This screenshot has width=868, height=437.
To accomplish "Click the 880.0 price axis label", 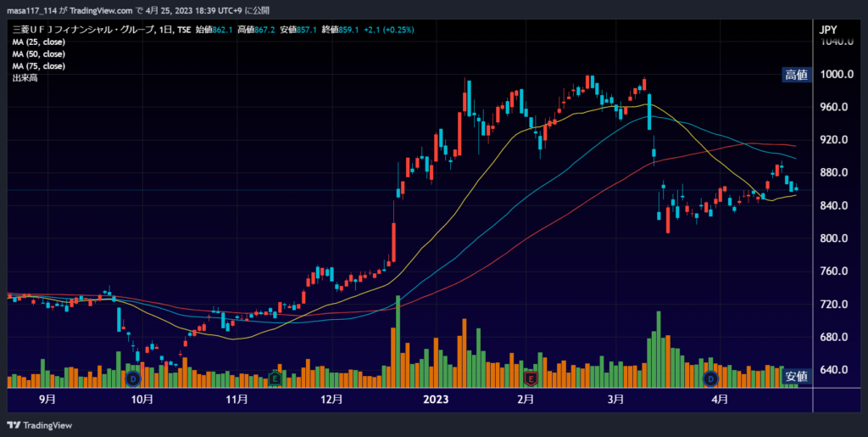I will [834, 173].
